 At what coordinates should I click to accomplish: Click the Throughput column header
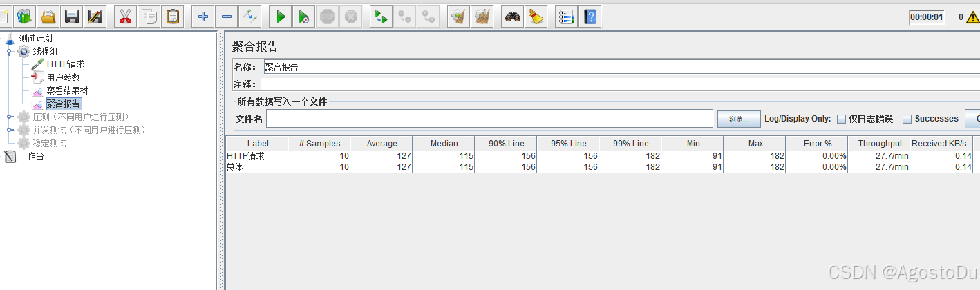tap(879, 143)
